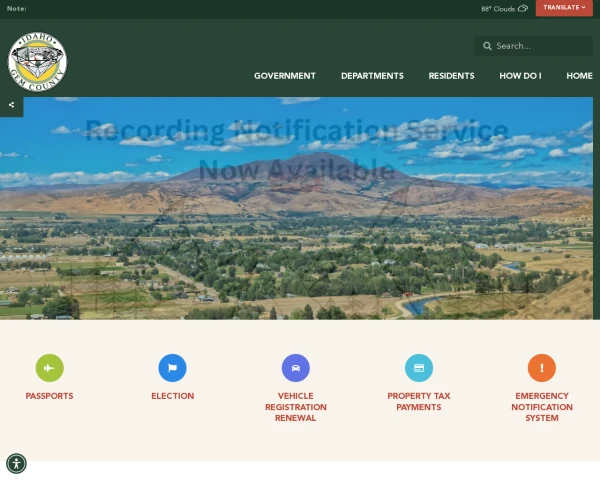The image size is (600, 480).
Task: Open the Government menu
Action: (285, 76)
